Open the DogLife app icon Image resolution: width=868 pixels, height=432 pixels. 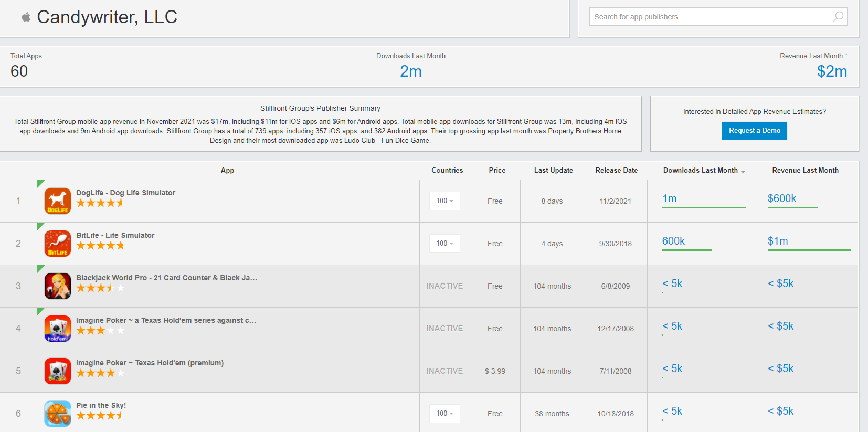[58, 201]
